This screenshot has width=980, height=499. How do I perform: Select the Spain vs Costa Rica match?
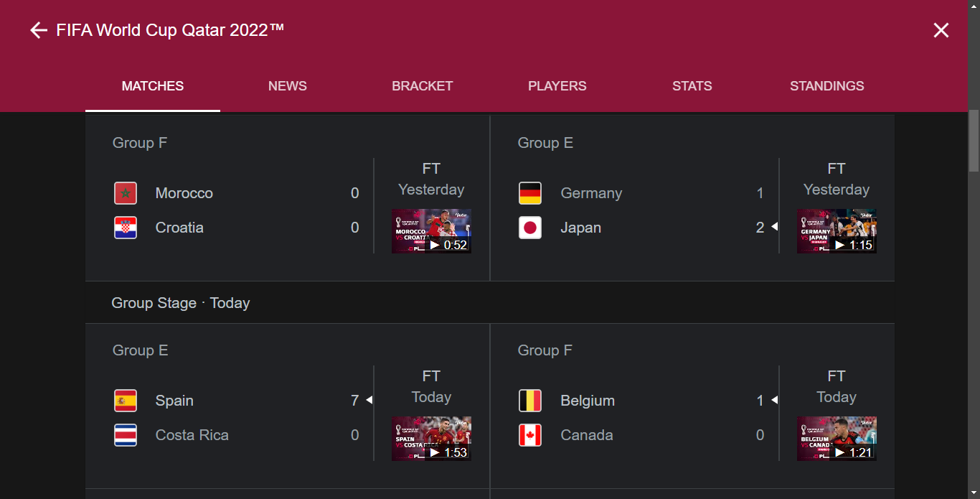coord(237,416)
